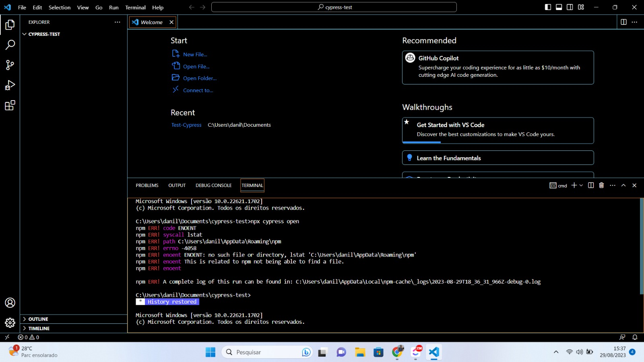Open File Explorer from taskbar
Image resolution: width=644 pixels, height=362 pixels.
coord(360,352)
